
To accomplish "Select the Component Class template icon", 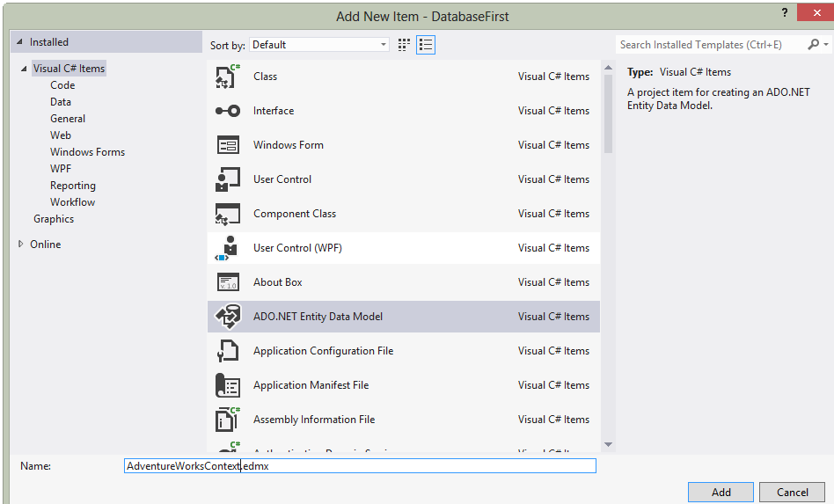I will coord(228,214).
